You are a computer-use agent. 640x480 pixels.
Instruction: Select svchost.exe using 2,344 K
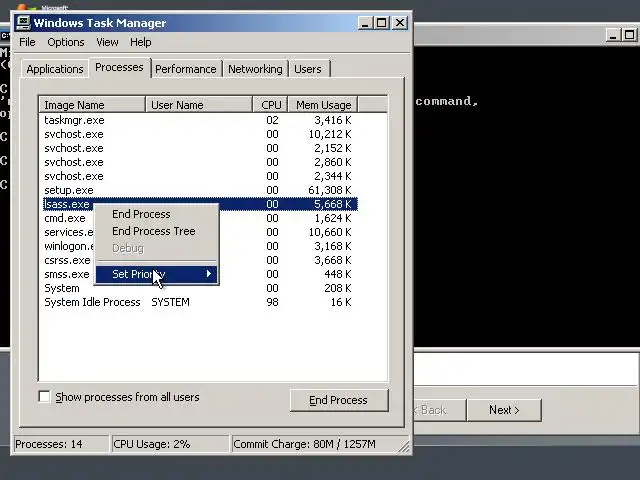point(200,176)
